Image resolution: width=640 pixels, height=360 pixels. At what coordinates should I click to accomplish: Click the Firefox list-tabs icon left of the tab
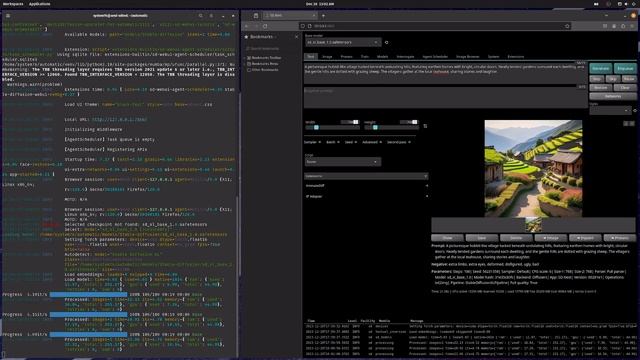pos(256,16)
